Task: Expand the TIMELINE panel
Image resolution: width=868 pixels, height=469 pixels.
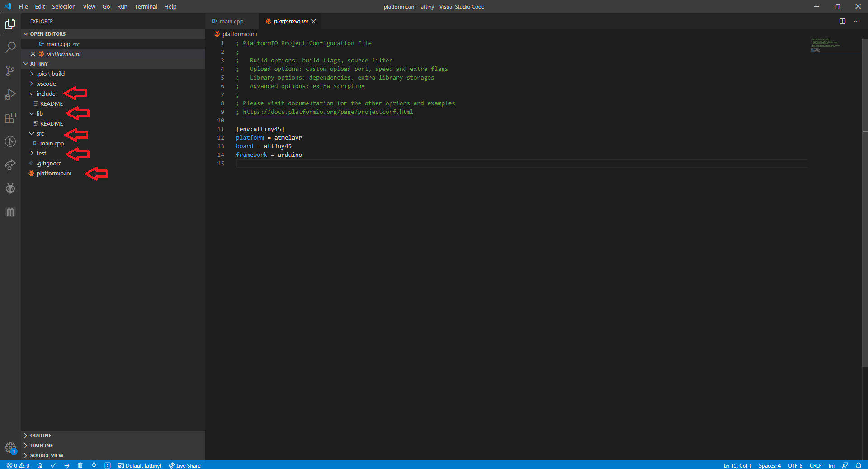Action: click(113, 446)
